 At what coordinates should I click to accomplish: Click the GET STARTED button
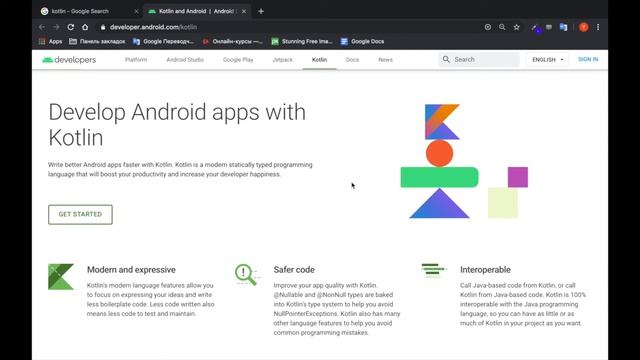[x=80, y=214]
